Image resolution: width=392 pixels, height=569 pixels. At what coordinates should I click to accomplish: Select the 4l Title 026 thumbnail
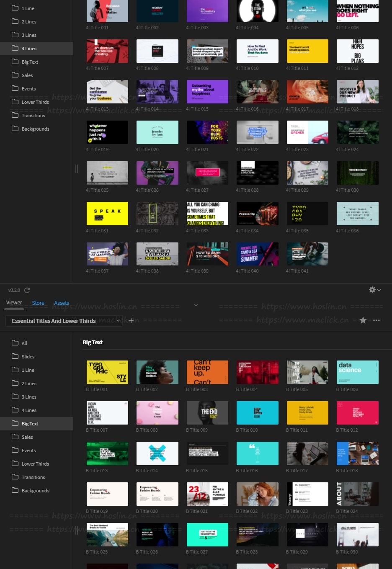(x=157, y=173)
